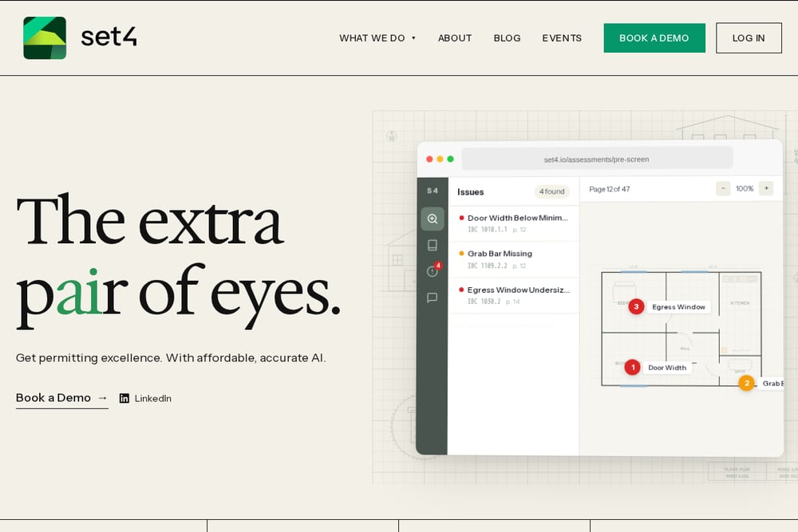The image size is (798, 532).
Task: Open the Blog page
Action: [507, 38]
